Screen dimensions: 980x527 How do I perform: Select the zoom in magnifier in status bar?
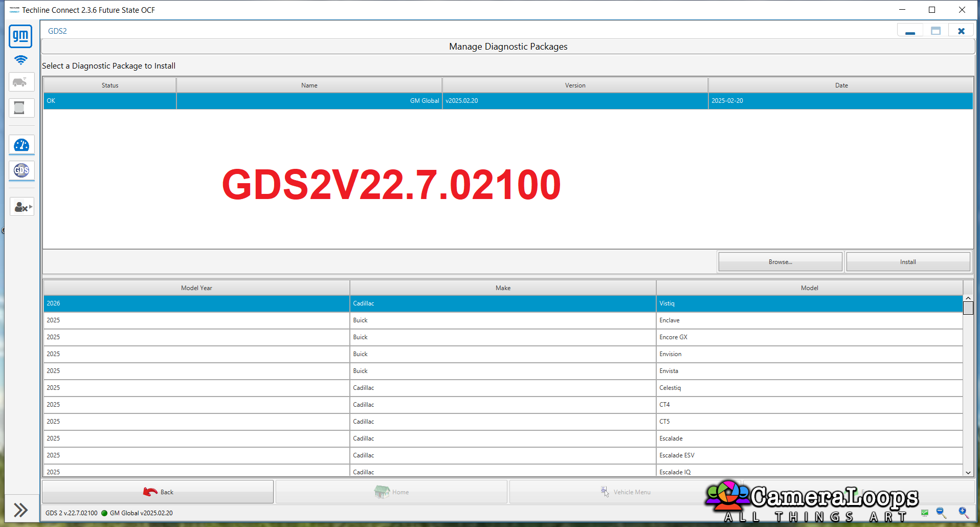pyautogui.click(x=964, y=513)
